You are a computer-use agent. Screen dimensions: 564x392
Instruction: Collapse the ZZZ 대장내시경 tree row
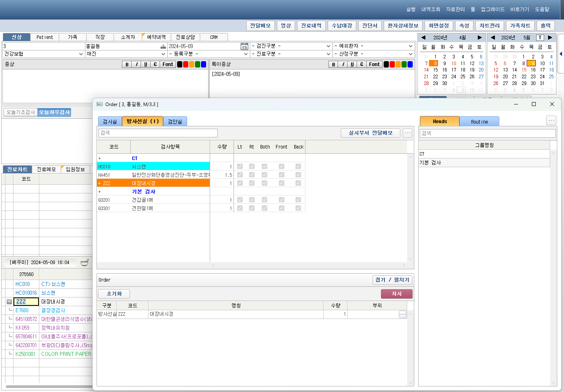[9, 302]
